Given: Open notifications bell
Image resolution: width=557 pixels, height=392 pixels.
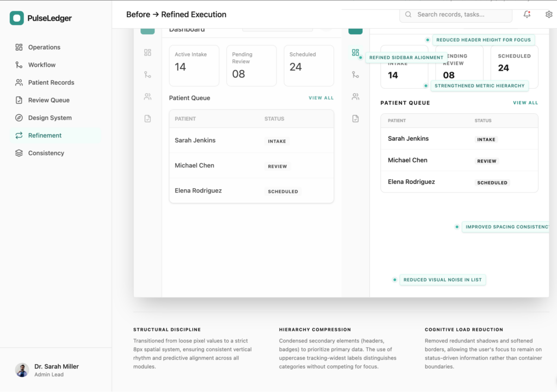Looking at the screenshot, I should (527, 14).
